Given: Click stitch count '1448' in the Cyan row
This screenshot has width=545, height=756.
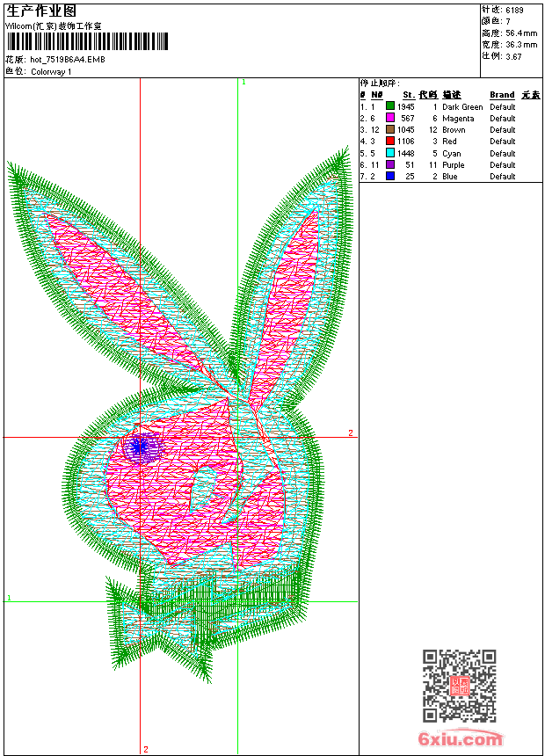Looking at the screenshot, I should click(x=405, y=153).
